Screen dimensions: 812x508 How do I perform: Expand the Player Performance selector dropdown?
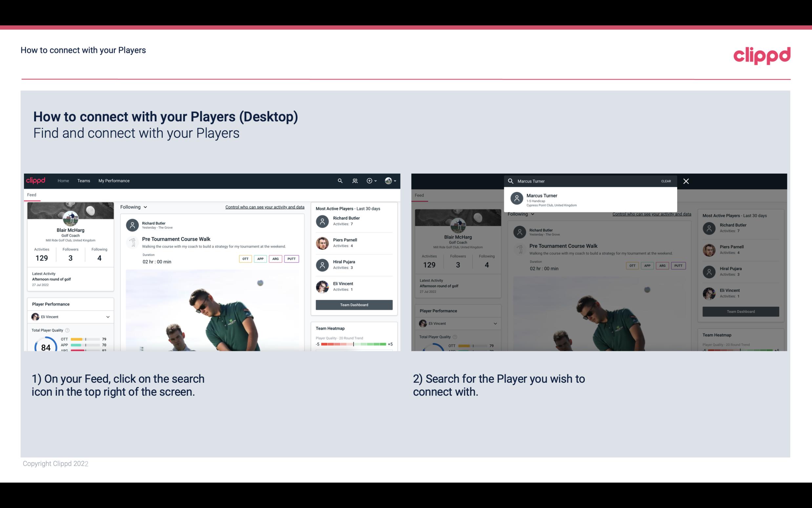pos(107,317)
